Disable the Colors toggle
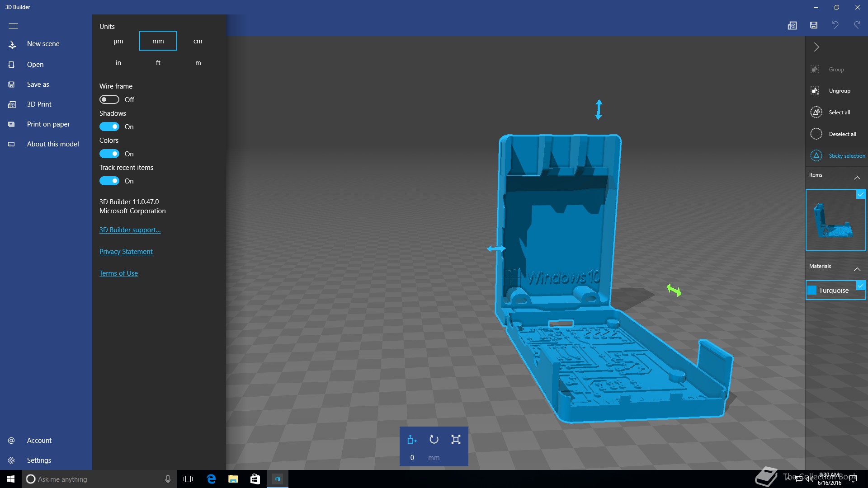 [x=109, y=154]
